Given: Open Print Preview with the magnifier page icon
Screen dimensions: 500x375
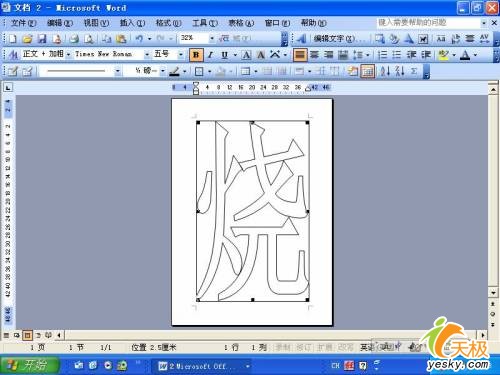Looking at the screenshot, I should point(89,39).
